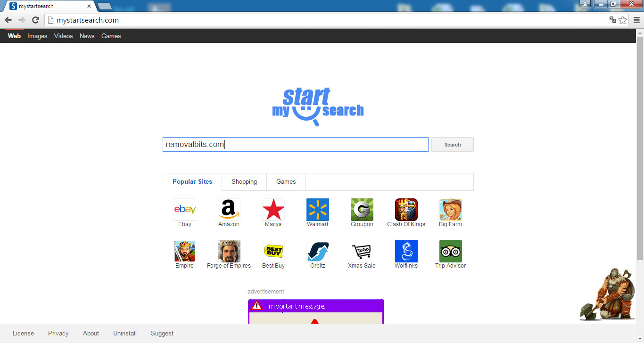Launch the Forge of Empires icon
The image size is (644, 343).
point(229,251)
